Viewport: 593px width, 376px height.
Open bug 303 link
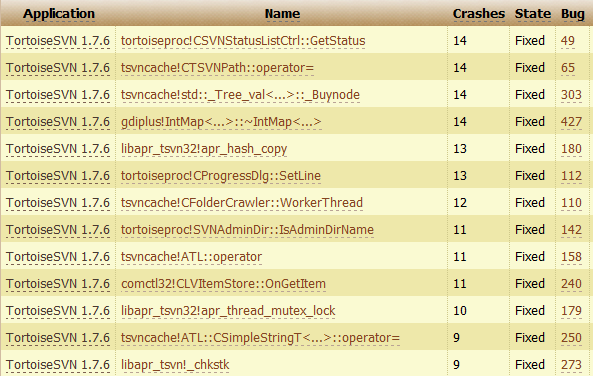coord(571,95)
